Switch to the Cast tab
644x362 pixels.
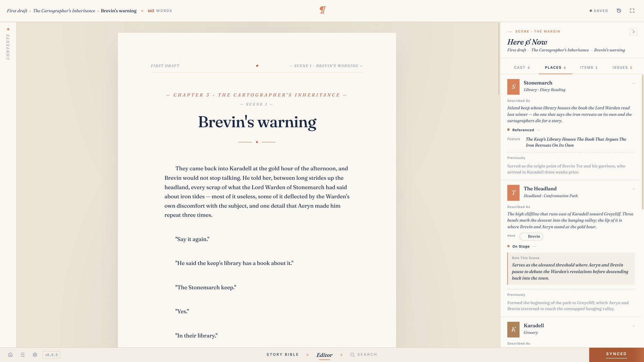522,68
